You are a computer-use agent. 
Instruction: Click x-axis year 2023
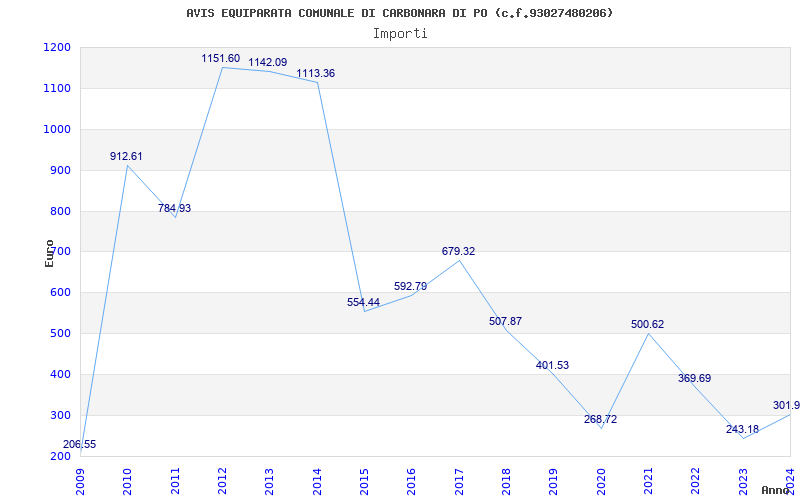[743, 482]
